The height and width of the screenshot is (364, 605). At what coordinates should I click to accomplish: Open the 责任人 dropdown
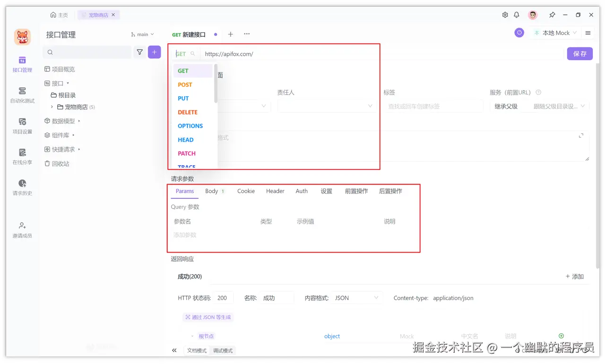(x=327, y=106)
